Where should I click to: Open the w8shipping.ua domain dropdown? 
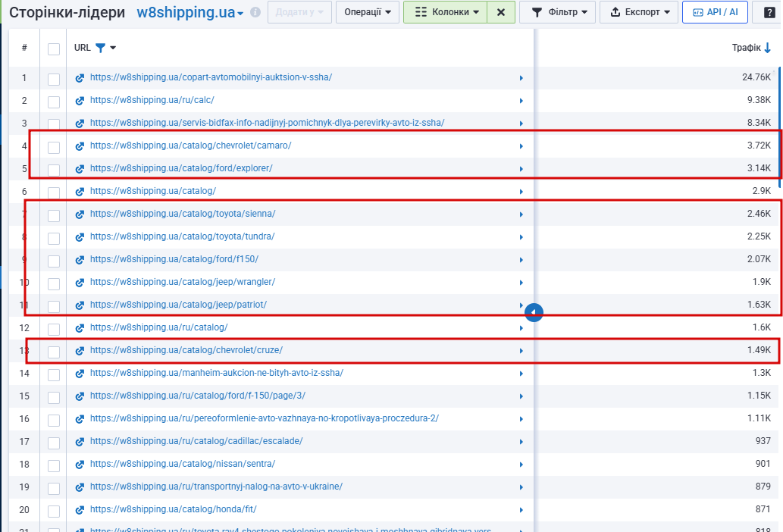point(189,12)
